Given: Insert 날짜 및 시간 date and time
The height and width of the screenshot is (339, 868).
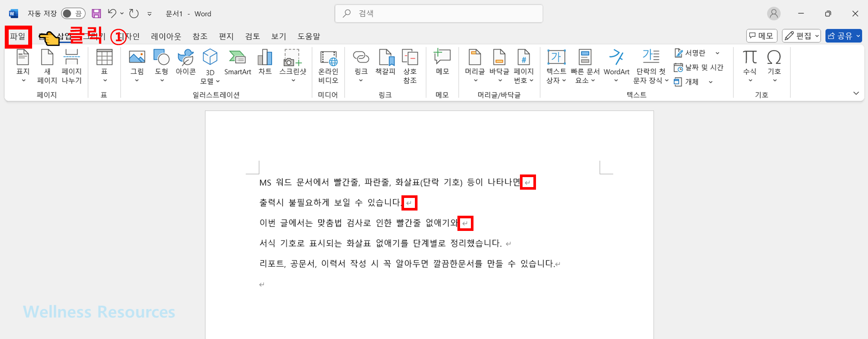Looking at the screenshot, I should coord(699,68).
